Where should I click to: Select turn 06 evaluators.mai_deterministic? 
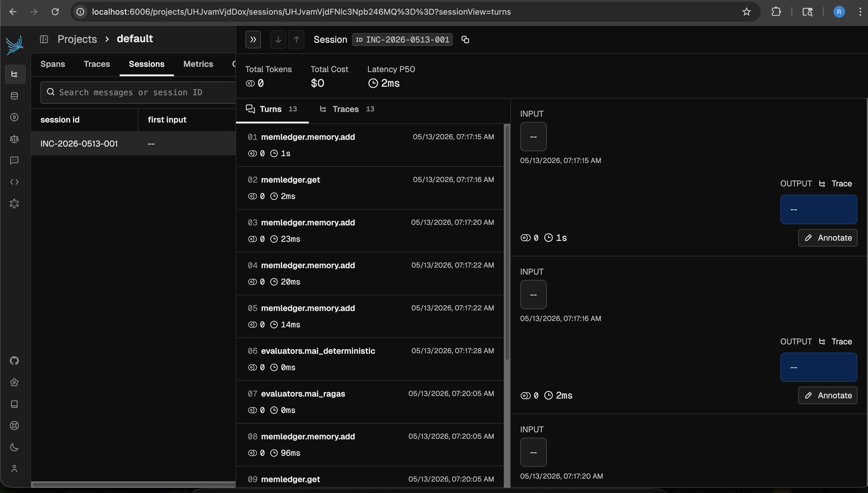coord(370,359)
